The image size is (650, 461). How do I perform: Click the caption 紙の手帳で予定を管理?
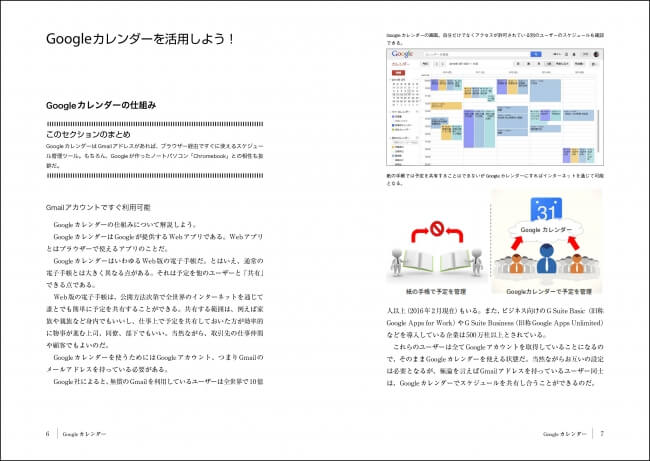(436, 291)
